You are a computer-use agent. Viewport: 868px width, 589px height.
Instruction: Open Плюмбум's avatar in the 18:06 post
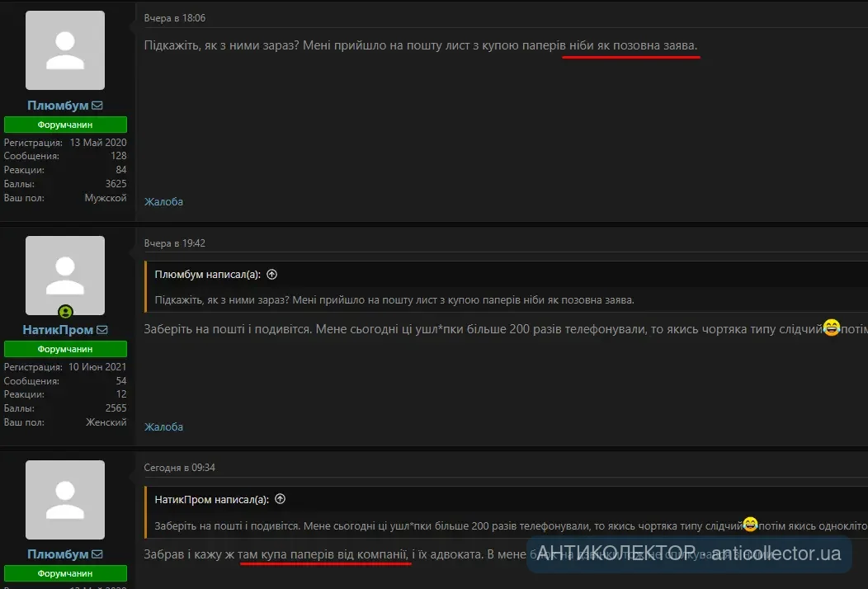point(65,50)
